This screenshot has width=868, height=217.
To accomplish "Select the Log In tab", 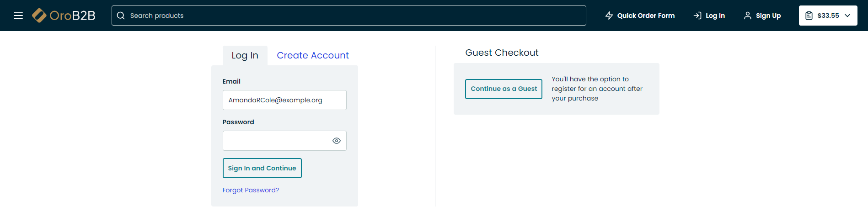I will (x=245, y=55).
